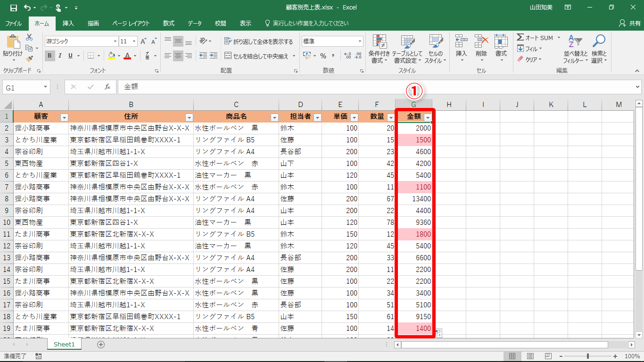Activate the Format Painter brush

[x=29, y=59]
